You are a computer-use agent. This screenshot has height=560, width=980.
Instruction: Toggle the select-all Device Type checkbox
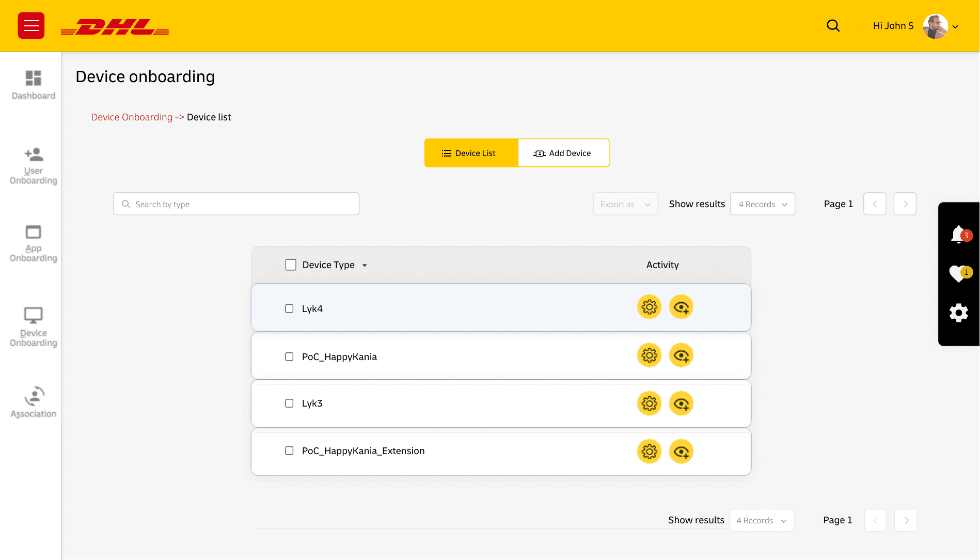pyautogui.click(x=291, y=265)
